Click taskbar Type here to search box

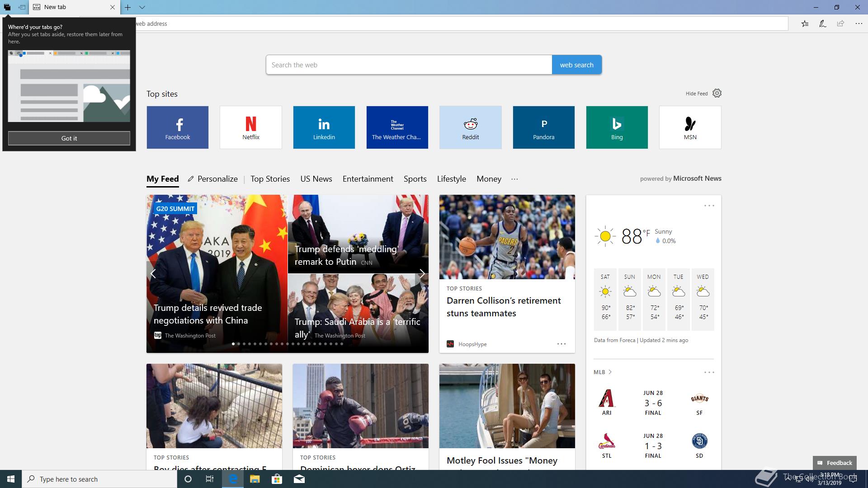(x=99, y=479)
